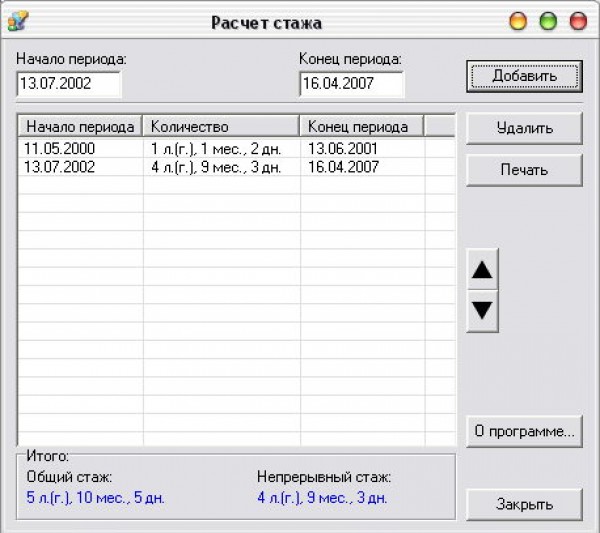Screen dimensions: 600x533
Task: Click the Закрыть button
Action: click(x=524, y=504)
